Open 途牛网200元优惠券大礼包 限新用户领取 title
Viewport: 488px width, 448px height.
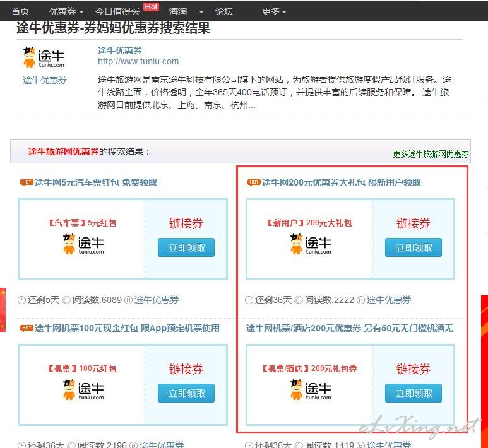(342, 182)
